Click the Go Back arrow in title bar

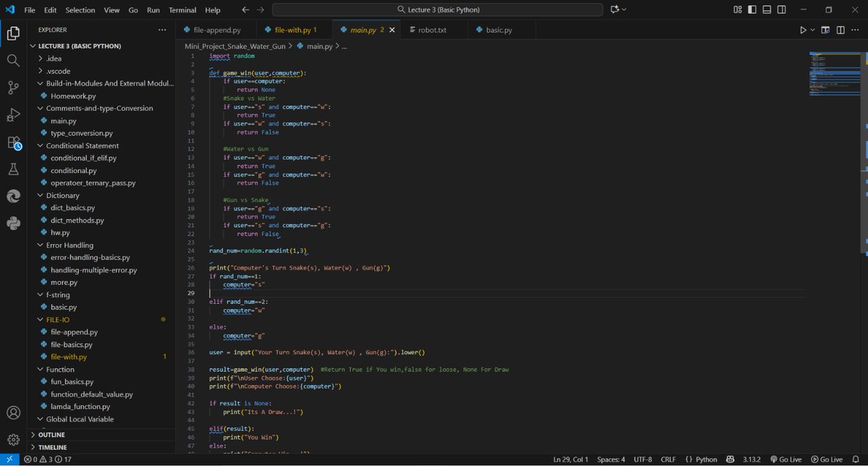[x=245, y=10]
